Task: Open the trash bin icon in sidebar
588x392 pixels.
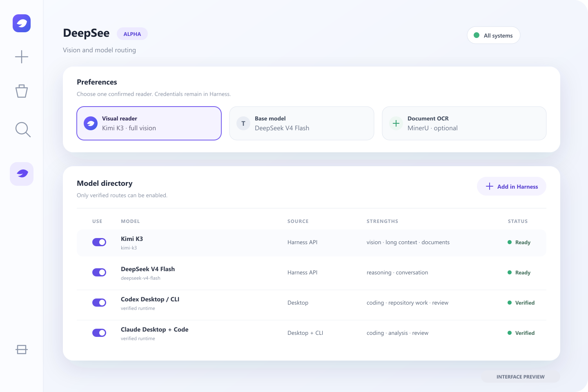Action: point(22,91)
